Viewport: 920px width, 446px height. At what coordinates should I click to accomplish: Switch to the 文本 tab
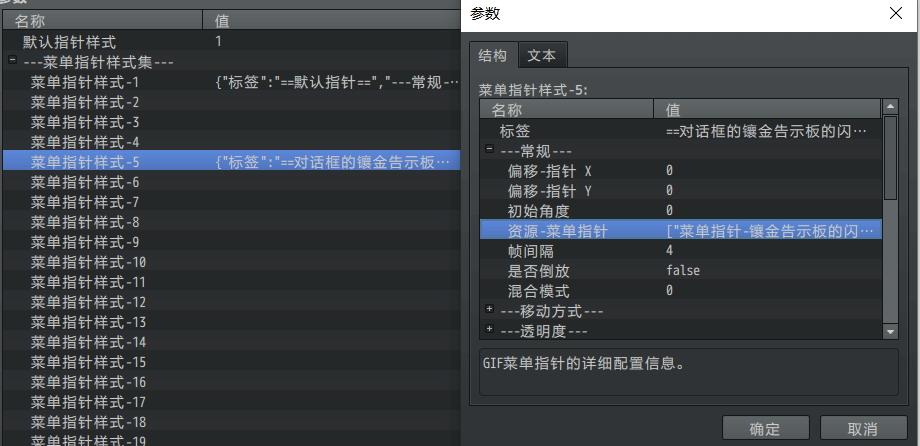pyautogui.click(x=543, y=54)
